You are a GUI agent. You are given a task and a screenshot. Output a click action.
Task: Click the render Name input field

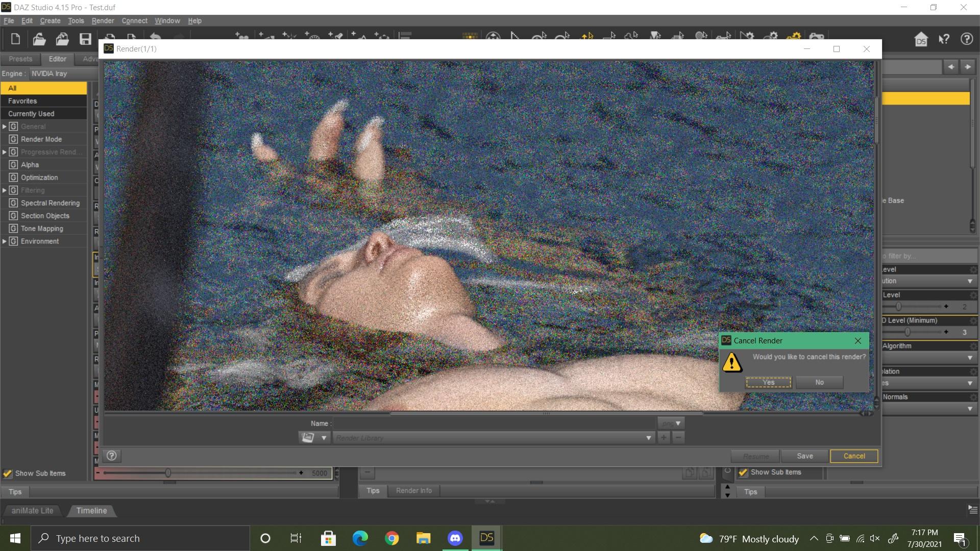pos(494,423)
